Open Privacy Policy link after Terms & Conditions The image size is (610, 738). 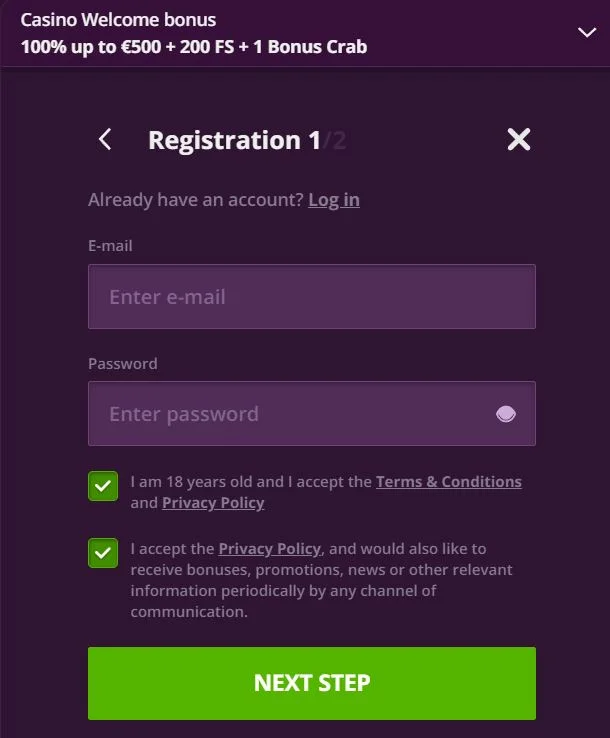[213, 502]
